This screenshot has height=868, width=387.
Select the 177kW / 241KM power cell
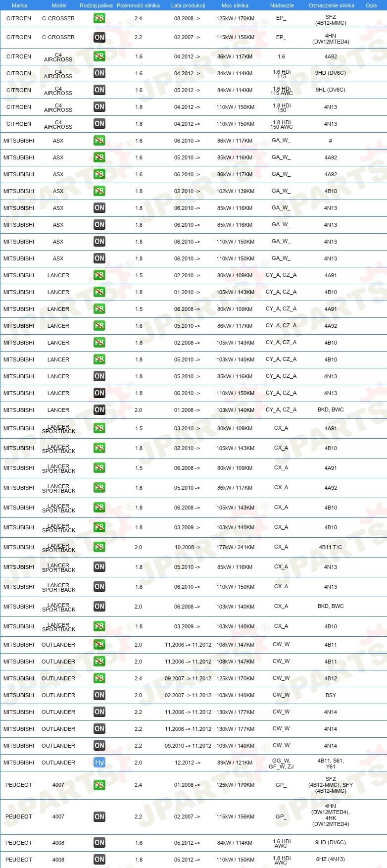coord(236,547)
